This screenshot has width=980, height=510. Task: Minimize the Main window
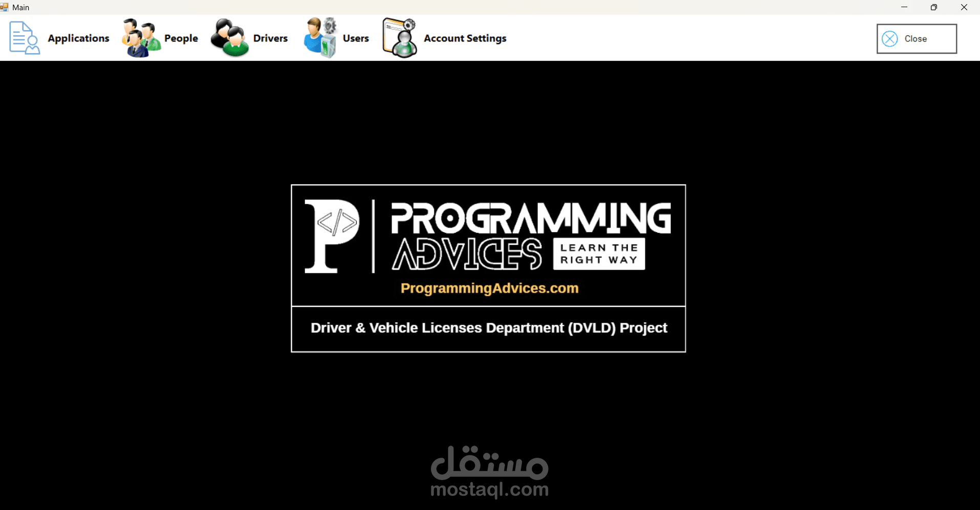[903, 7]
